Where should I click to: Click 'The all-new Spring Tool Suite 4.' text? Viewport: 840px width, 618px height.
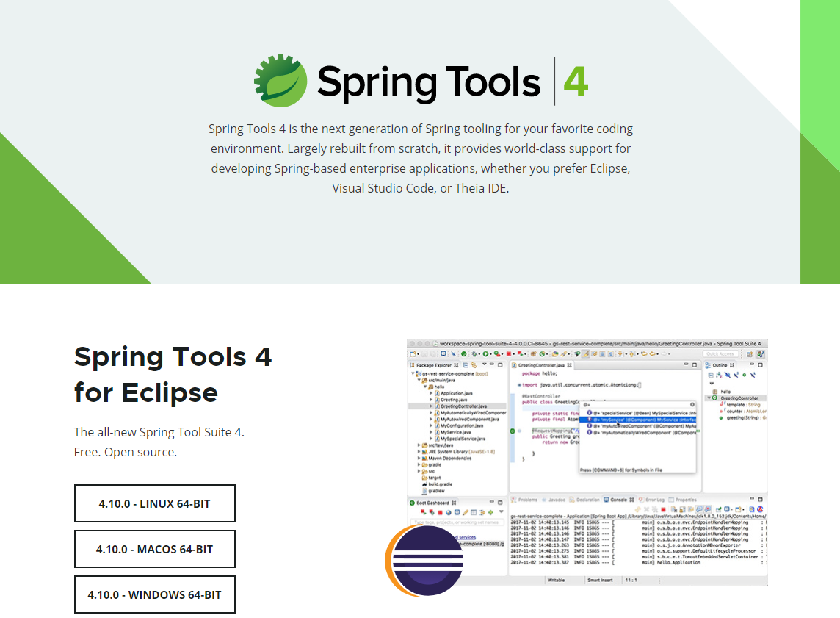[159, 432]
